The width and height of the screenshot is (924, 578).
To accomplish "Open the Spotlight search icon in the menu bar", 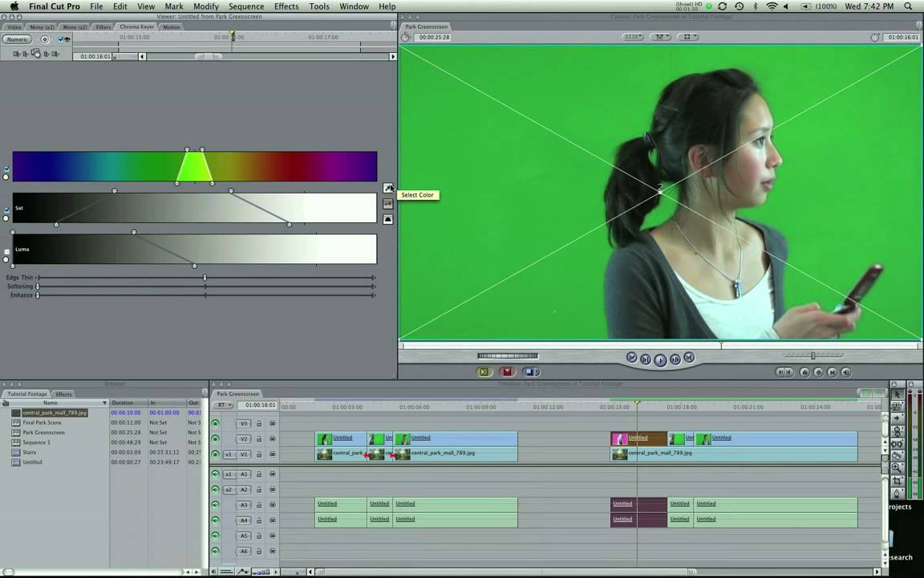I will pos(908,6).
